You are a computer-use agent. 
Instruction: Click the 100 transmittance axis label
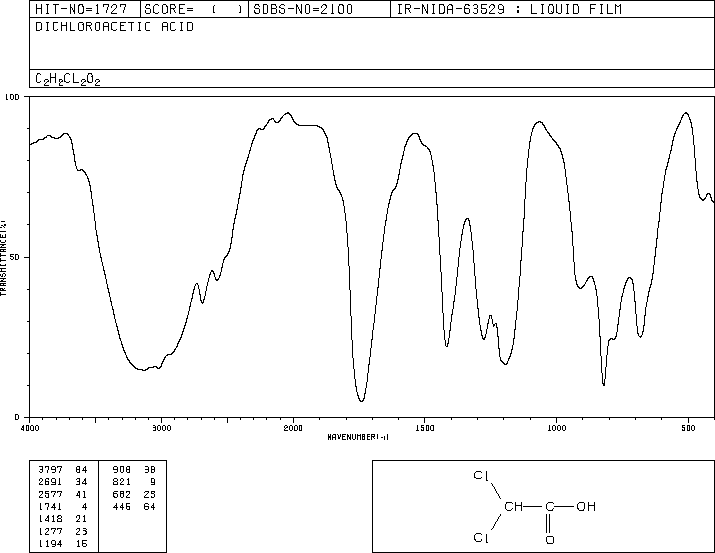(x=13, y=97)
